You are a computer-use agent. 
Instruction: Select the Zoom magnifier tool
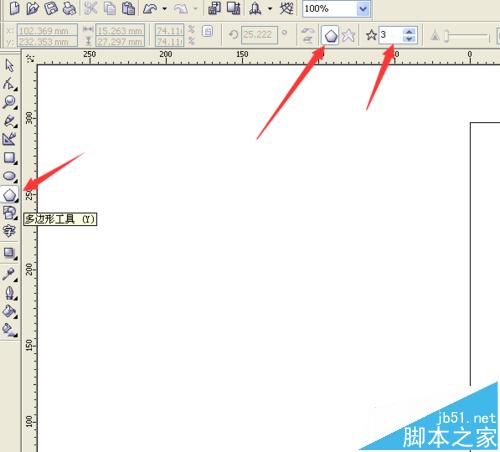click(x=9, y=102)
